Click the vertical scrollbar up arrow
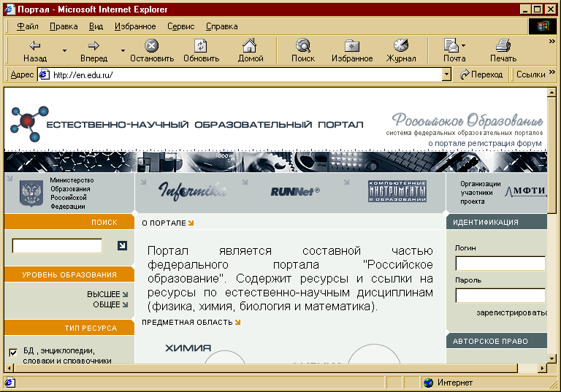The height and width of the screenshot is (392, 561). (552, 92)
